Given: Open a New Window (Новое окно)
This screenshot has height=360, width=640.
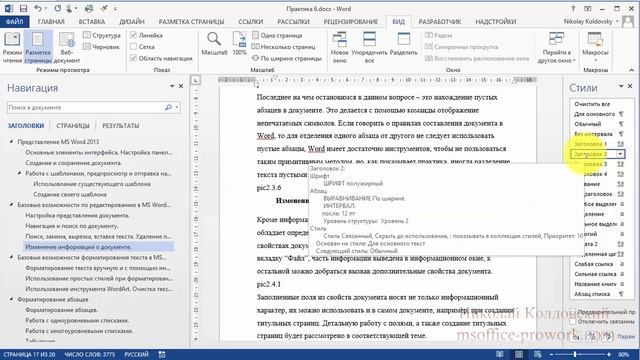Looking at the screenshot, I should tap(340, 47).
